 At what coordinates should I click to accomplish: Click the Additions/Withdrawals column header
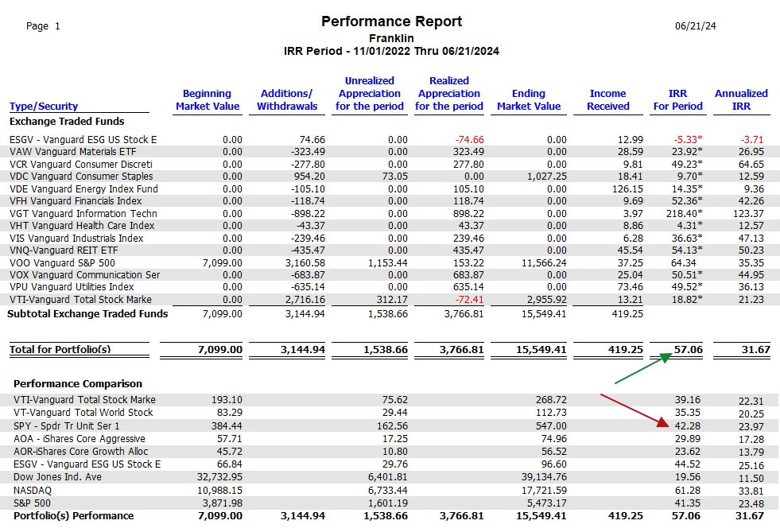287,99
